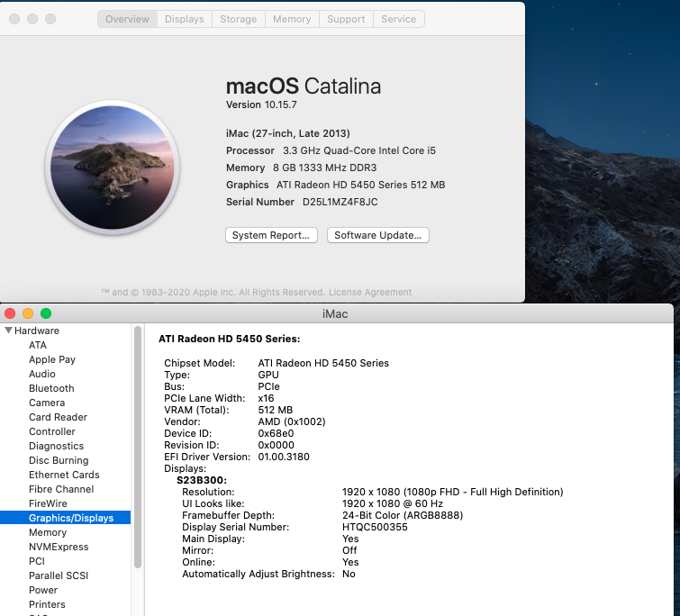680x616 pixels.
Task: Select Ethernet Cards in the sidebar
Action: pyautogui.click(x=64, y=475)
